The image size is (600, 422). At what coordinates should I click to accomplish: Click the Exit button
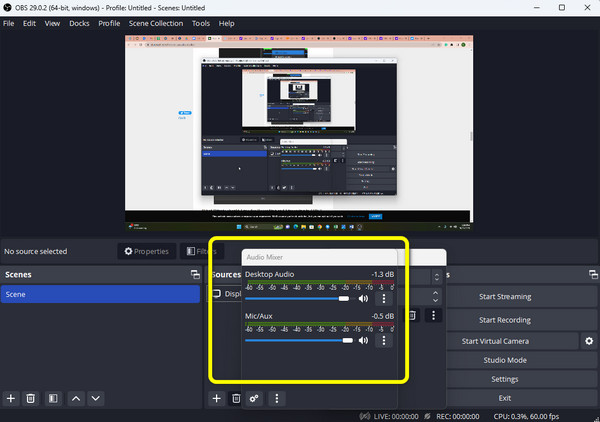pos(505,398)
